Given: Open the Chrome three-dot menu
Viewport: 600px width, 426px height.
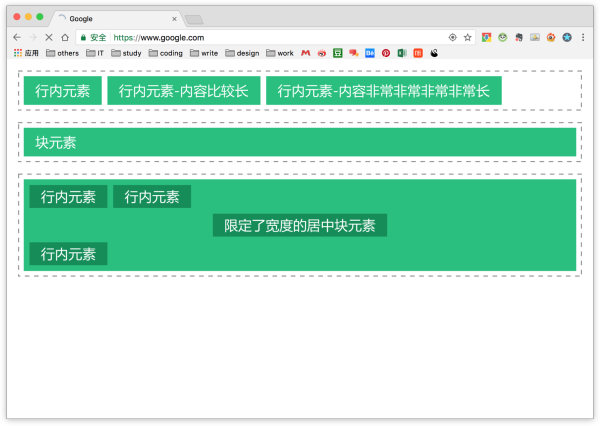Looking at the screenshot, I should pyautogui.click(x=583, y=37).
